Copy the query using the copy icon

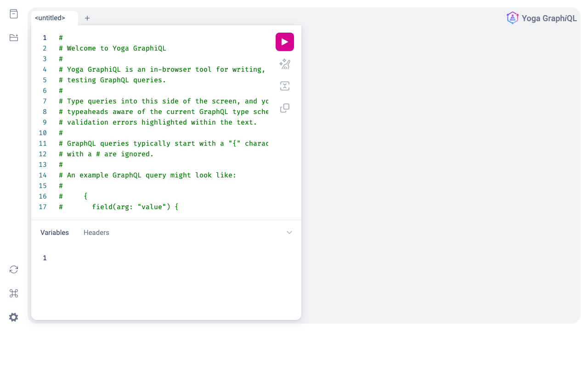click(285, 108)
